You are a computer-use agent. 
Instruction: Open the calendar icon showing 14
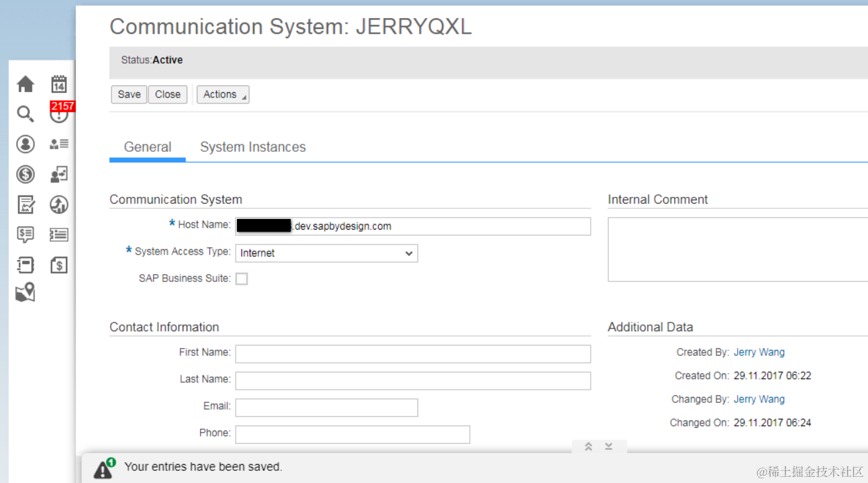59,84
